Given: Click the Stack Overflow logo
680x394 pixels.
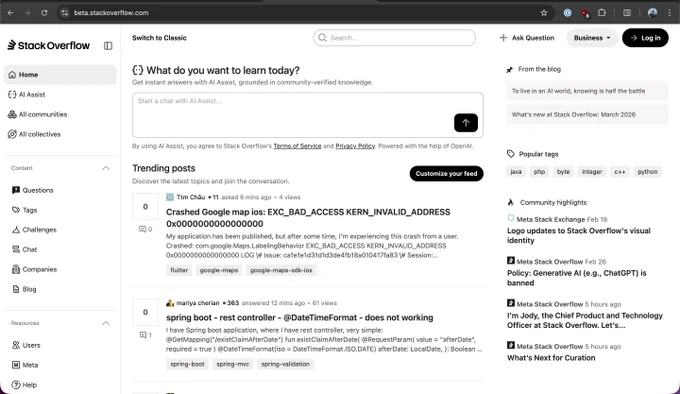Looking at the screenshot, I should [49, 45].
